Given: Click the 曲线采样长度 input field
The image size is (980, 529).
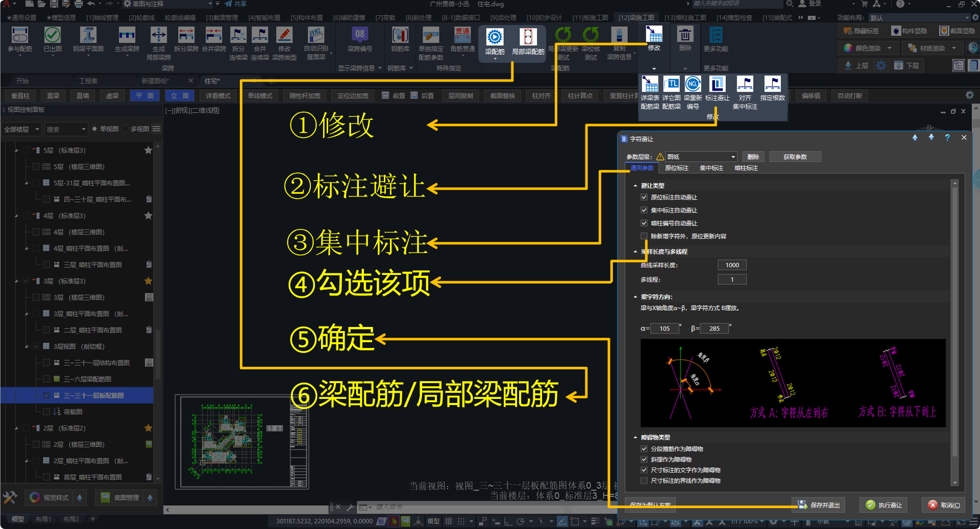Looking at the screenshot, I should 732,265.
